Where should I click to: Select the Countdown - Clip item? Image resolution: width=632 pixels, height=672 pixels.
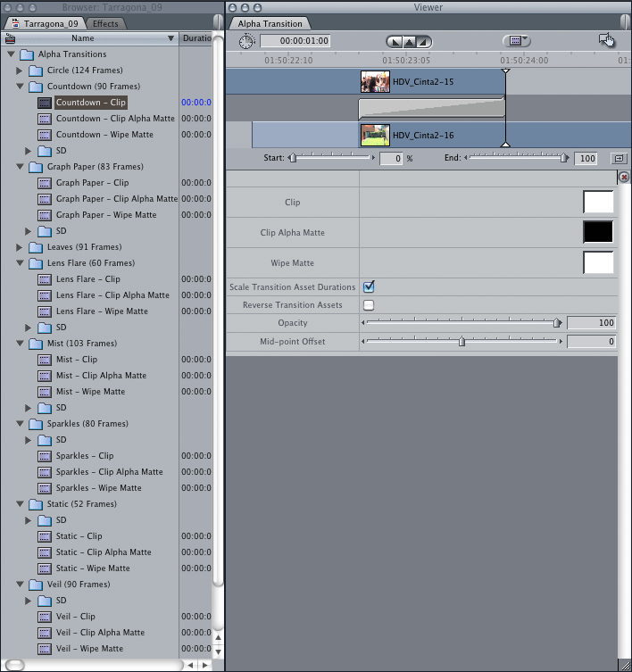point(90,103)
